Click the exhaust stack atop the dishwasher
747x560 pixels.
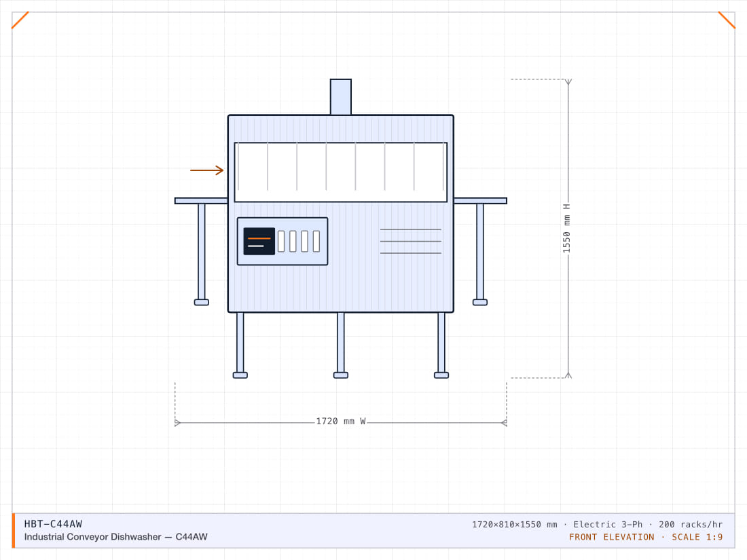(x=341, y=97)
